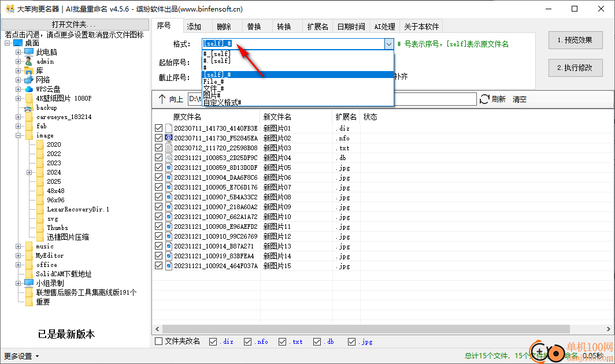Click the 桌面 desktop icon

(18, 43)
